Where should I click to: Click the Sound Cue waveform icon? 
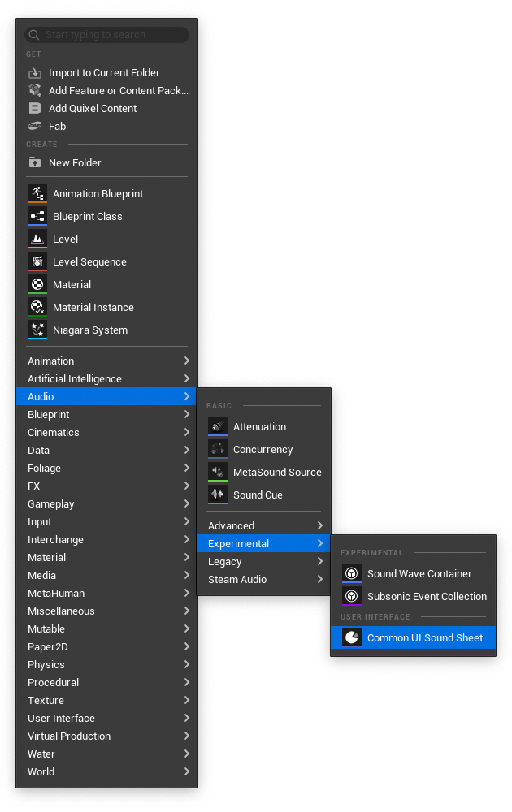(218, 495)
